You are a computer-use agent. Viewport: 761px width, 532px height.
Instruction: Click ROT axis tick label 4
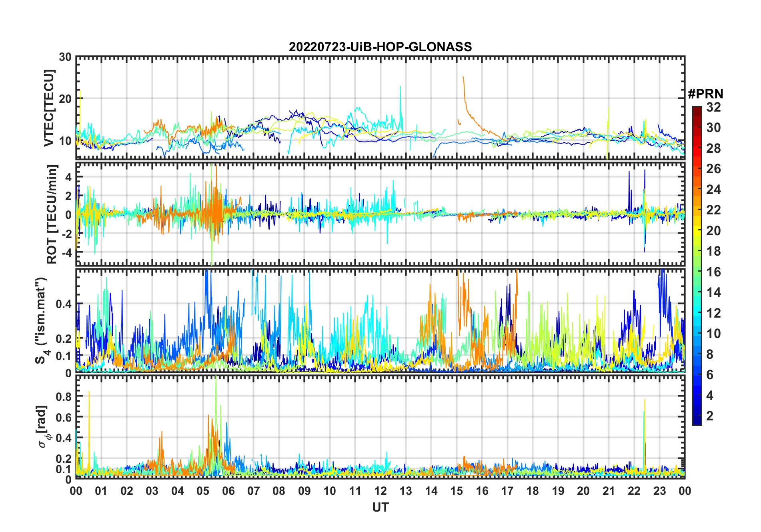coord(69,176)
